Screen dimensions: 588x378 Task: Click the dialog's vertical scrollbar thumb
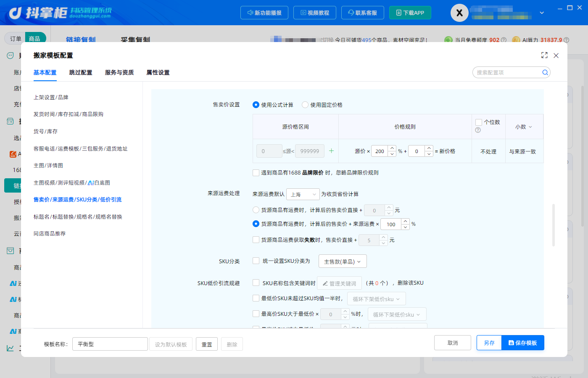pos(554,225)
